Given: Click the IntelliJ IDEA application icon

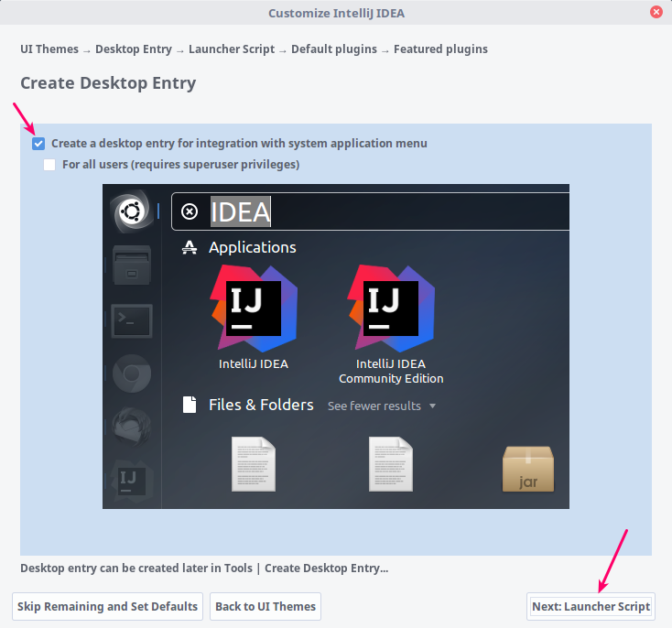Looking at the screenshot, I should [254, 309].
